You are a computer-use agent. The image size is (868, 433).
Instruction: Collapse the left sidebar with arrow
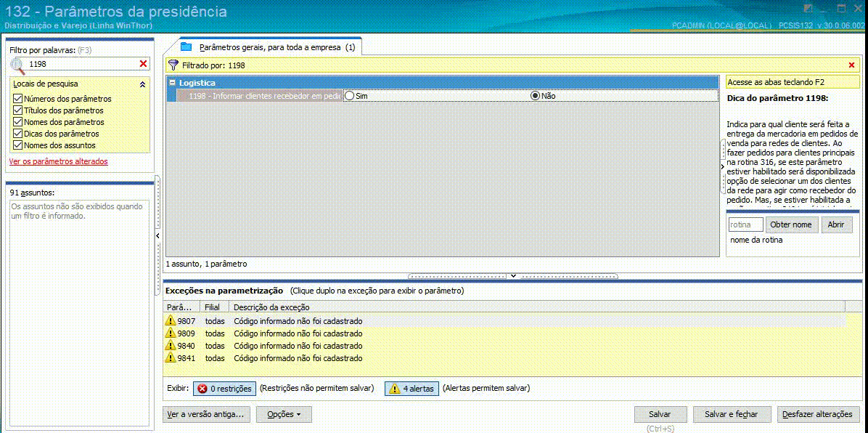pos(157,235)
